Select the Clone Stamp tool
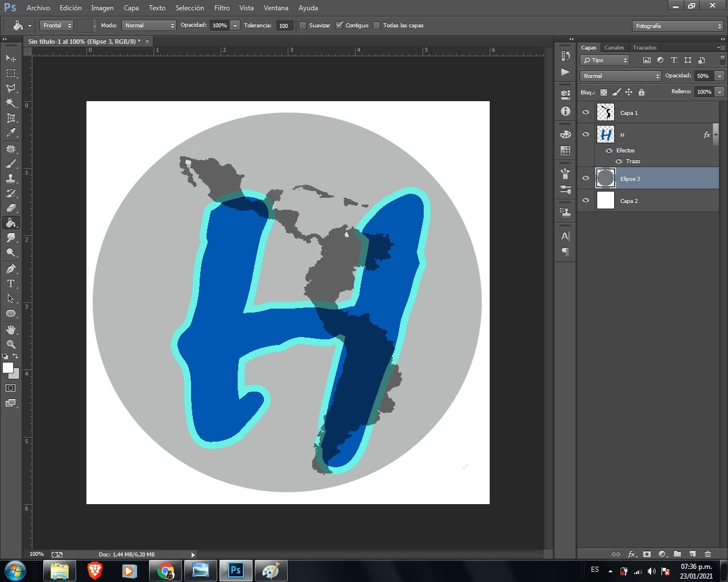Image resolution: width=728 pixels, height=582 pixels. pyautogui.click(x=11, y=178)
